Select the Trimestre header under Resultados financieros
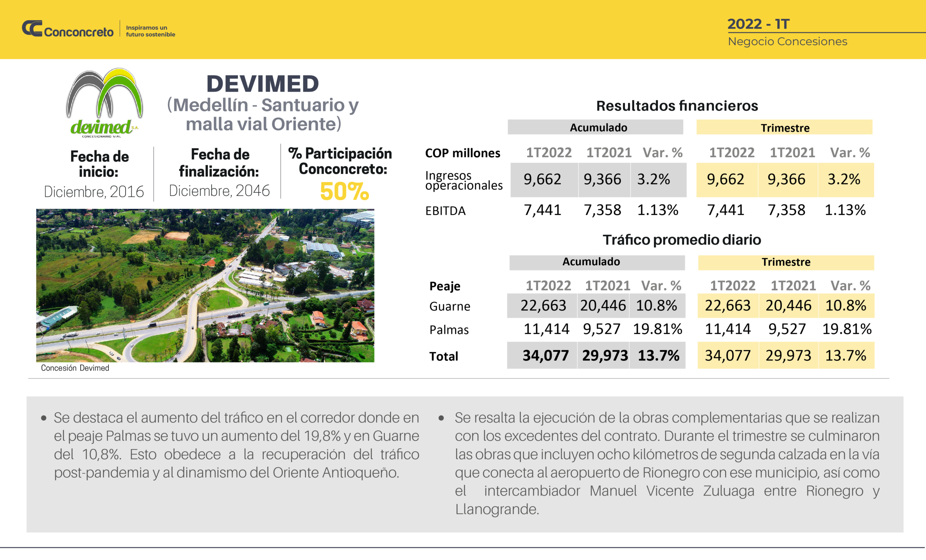 [x=785, y=128]
